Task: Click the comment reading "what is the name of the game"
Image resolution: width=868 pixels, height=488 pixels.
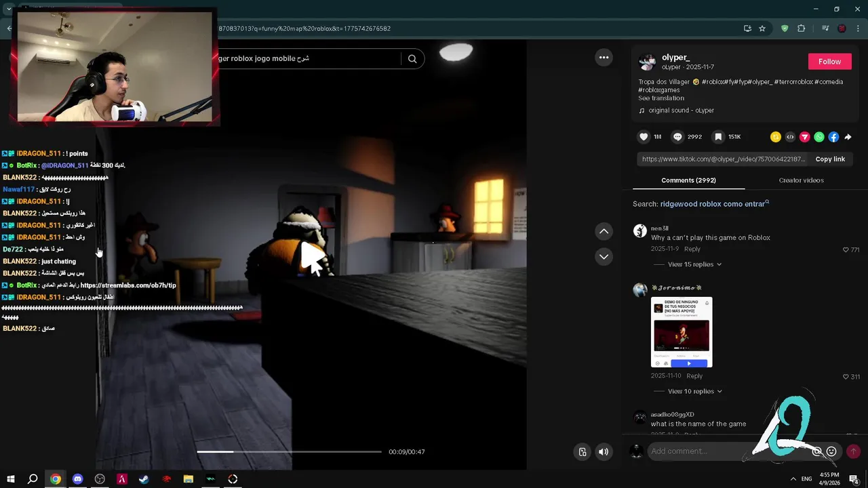Action: (698, 424)
